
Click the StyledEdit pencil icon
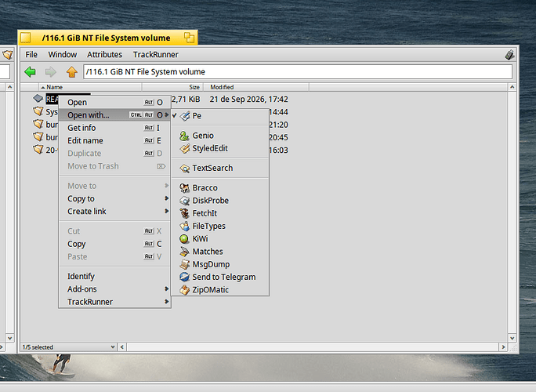click(x=185, y=148)
